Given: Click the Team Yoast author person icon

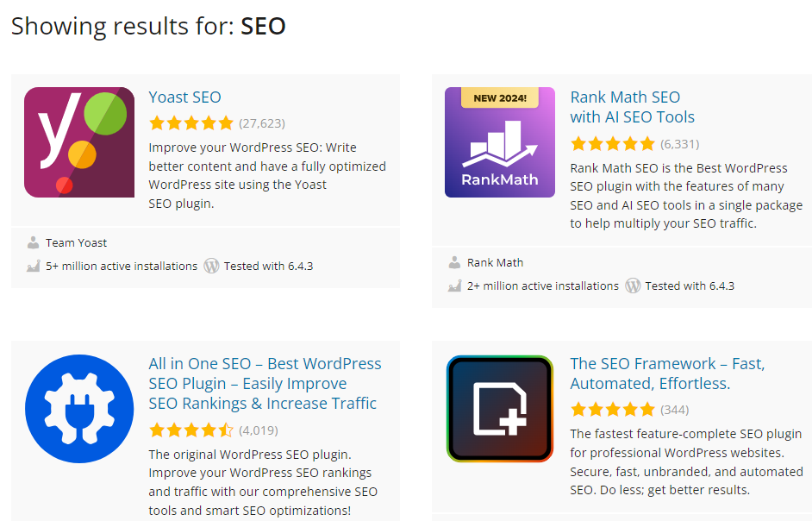Looking at the screenshot, I should (x=33, y=243).
